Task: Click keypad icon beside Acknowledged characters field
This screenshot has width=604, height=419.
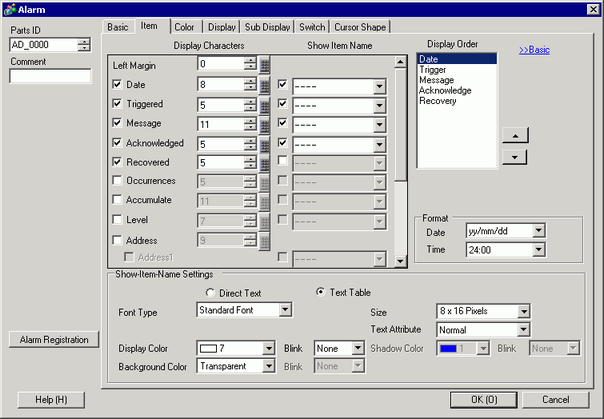Action: (x=265, y=143)
